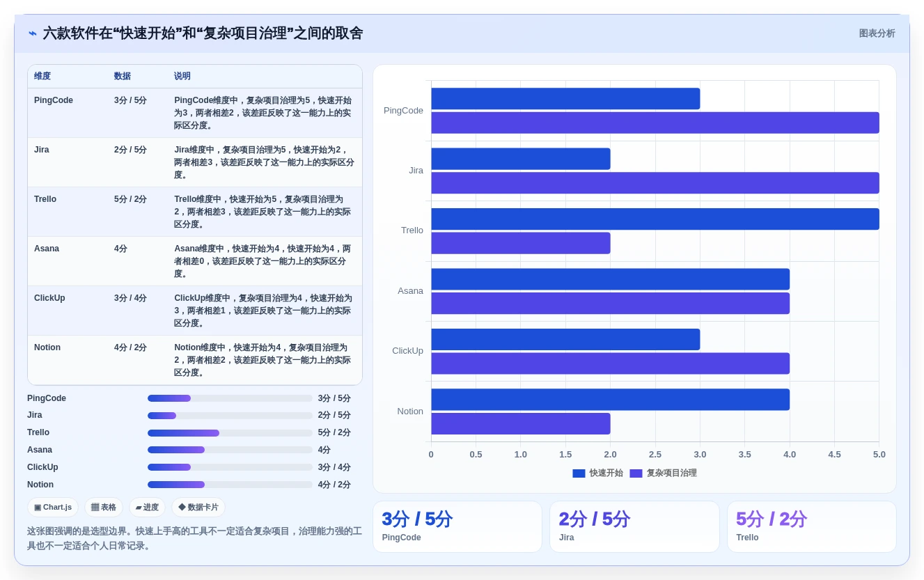
Task: Click the 4分 / 2分 cell in Notion table row
Action: point(130,347)
